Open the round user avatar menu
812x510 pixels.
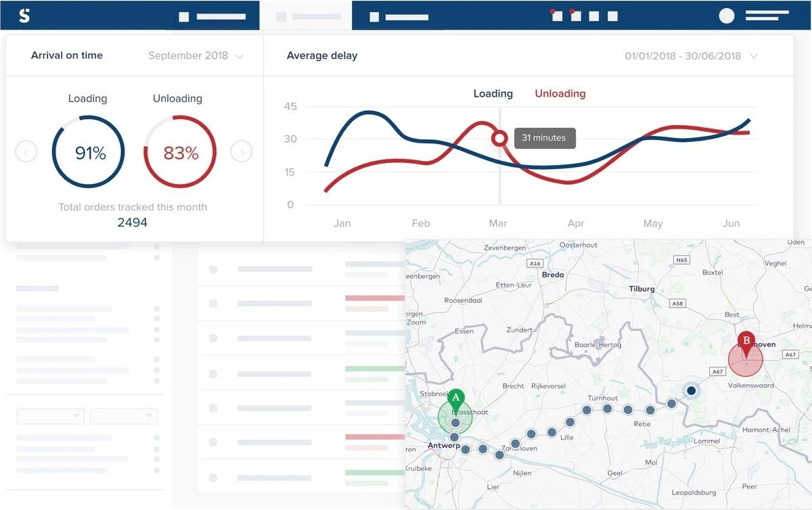coord(727,16)
